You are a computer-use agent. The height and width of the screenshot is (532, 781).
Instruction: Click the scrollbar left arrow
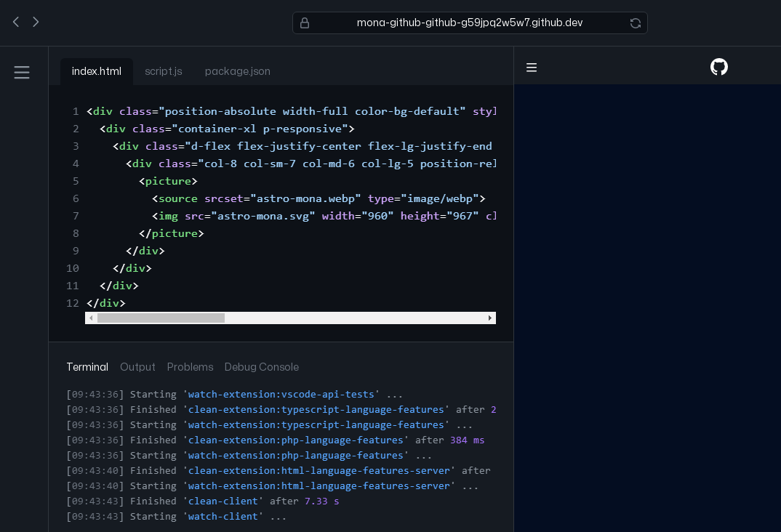91,318
